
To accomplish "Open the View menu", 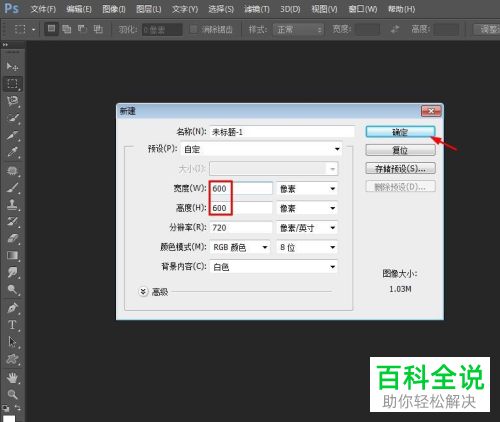I will click(324, 9).
